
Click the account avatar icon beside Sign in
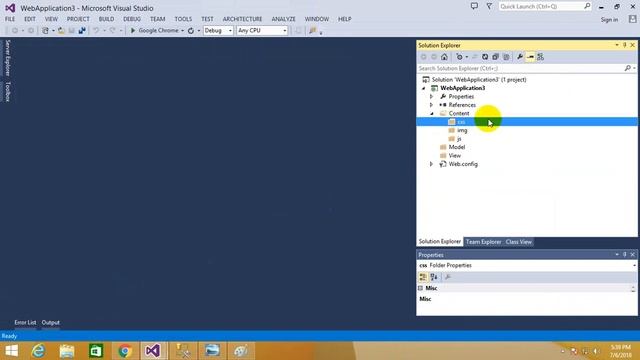coord(632,19)
